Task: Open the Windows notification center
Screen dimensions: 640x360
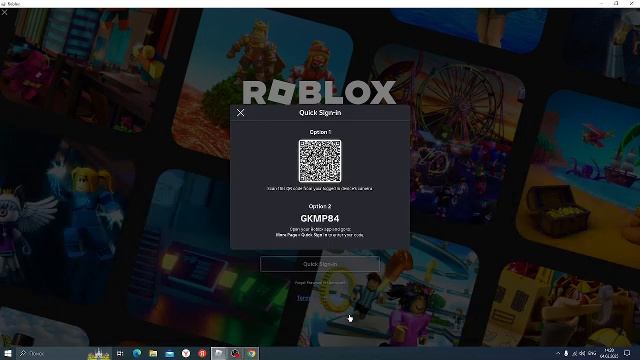Action: pyautogui.click(x=627, y=353)
